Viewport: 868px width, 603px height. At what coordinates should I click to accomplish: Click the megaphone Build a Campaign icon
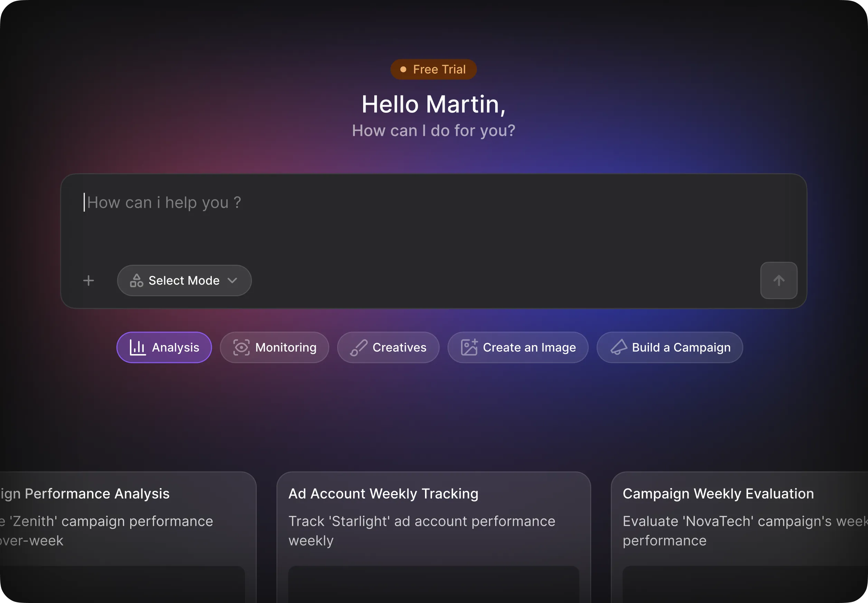coord(619,347)
